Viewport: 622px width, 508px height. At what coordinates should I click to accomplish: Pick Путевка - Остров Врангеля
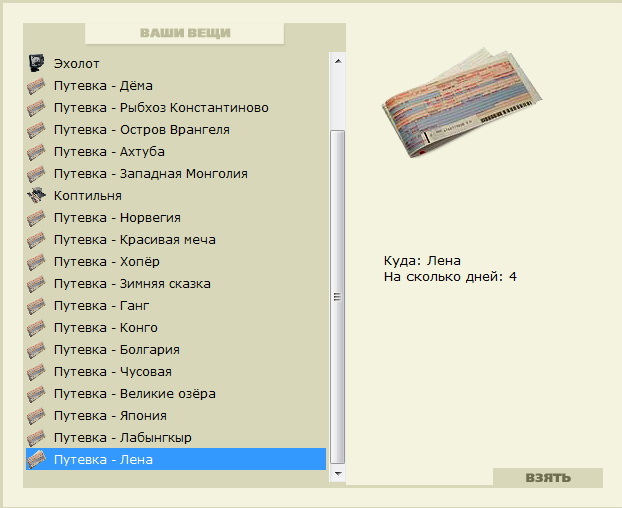[x=176, y=130]
